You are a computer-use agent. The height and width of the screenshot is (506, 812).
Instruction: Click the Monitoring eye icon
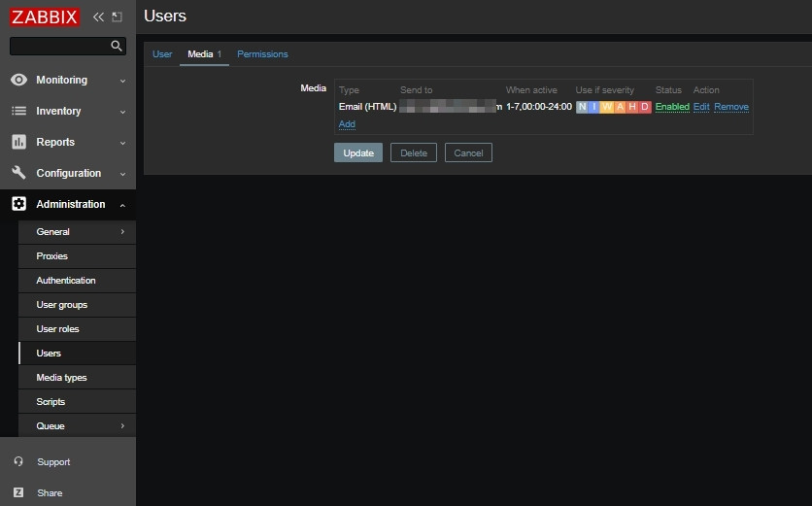coord(19,80)
